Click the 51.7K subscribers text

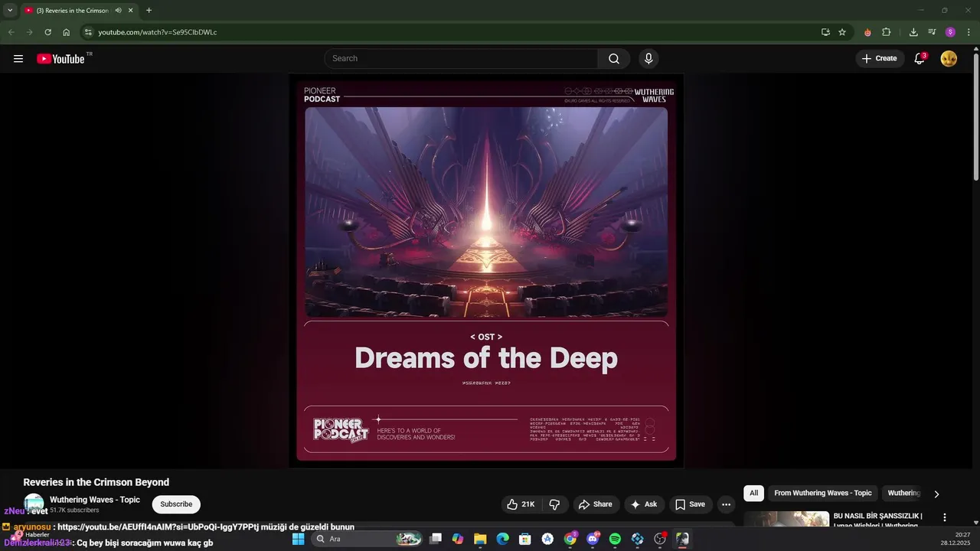coord(74,510)
